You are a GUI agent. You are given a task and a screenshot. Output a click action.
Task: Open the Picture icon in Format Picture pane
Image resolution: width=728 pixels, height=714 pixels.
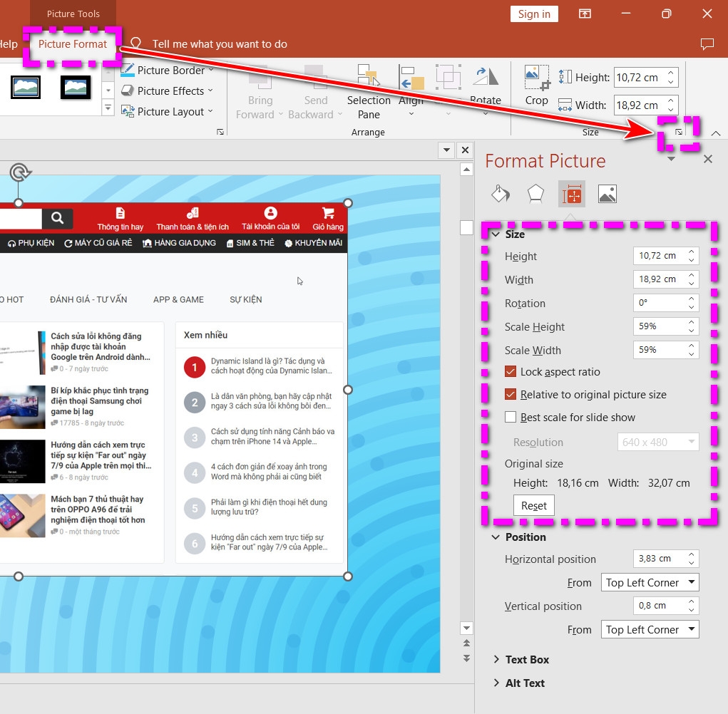pyautogui.click(x=607, y=193)
